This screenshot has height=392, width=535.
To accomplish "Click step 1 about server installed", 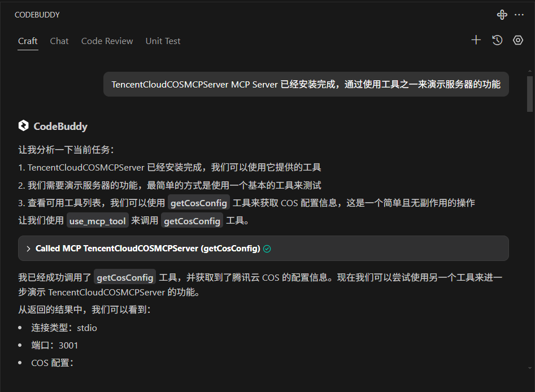I will click(169, 168).
